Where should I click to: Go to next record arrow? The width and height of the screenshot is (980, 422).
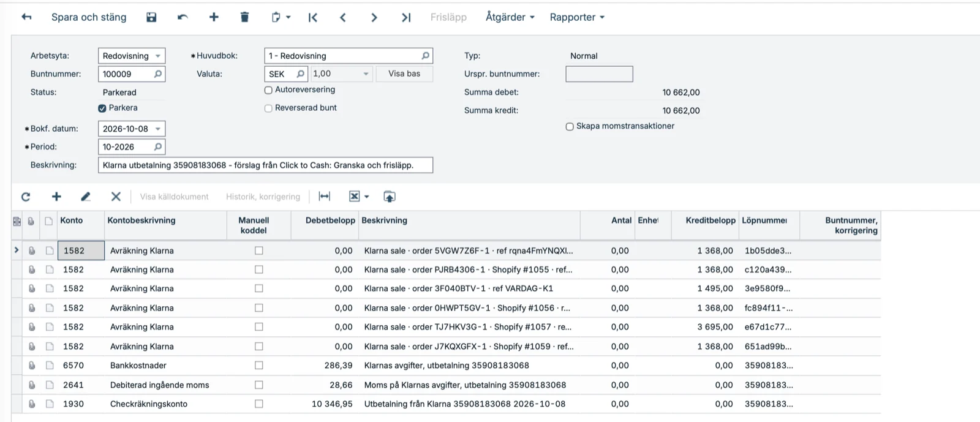[374, 18]
